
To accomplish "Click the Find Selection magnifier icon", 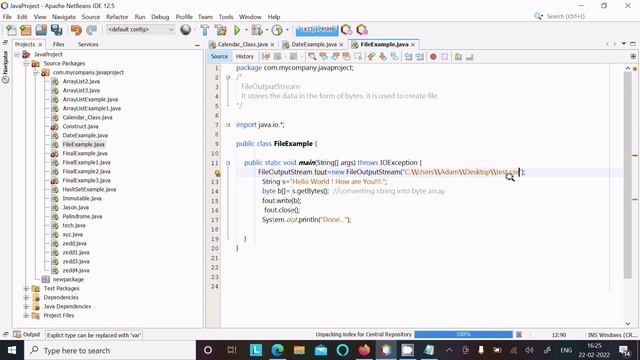I will pyautogui.click(x=312, y=57).
